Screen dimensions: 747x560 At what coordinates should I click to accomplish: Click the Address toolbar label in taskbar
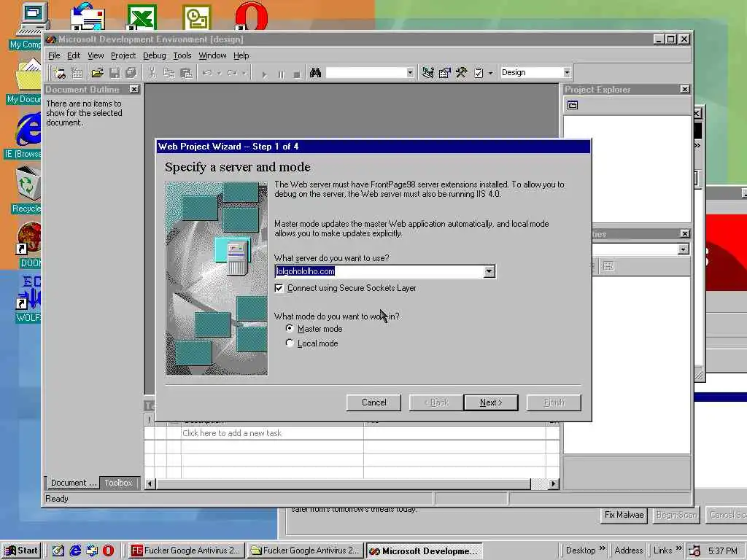pos(628,551)
